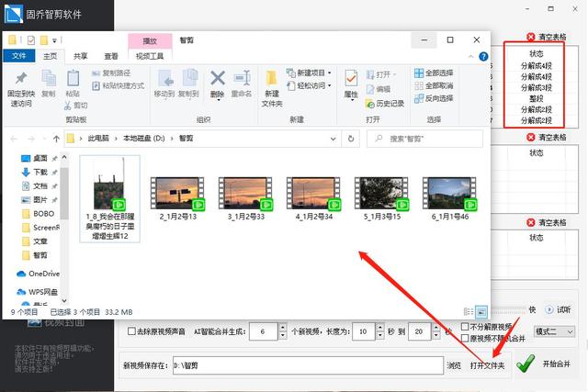Click History record in Open group

pos(384,104)
